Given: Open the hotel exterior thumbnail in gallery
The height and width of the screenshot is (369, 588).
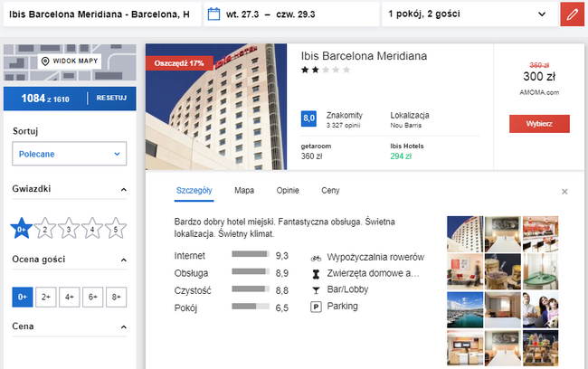Looking at the screenshot, I should (x=465, y=234).
